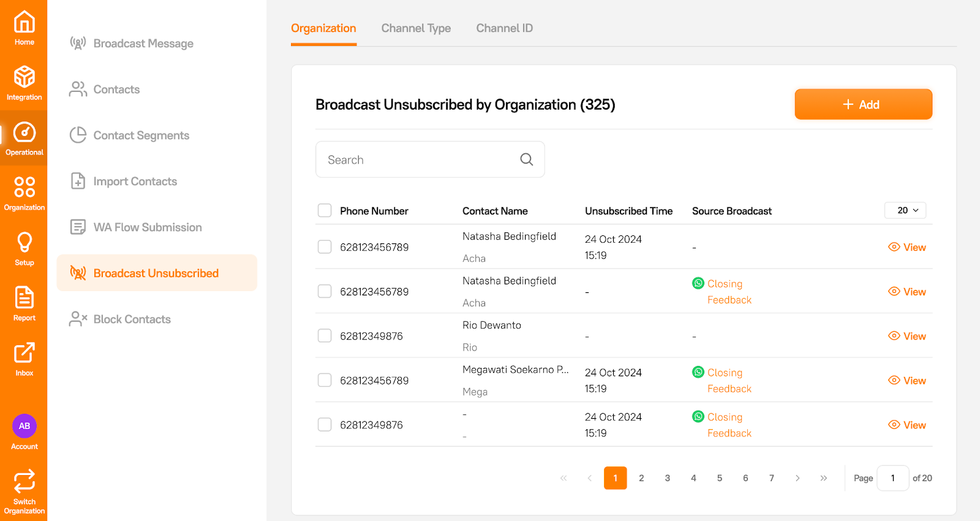Switch to the Organization tab
Image resolution: width=980 pixels, height=521 pixels.
coord(323,28)
